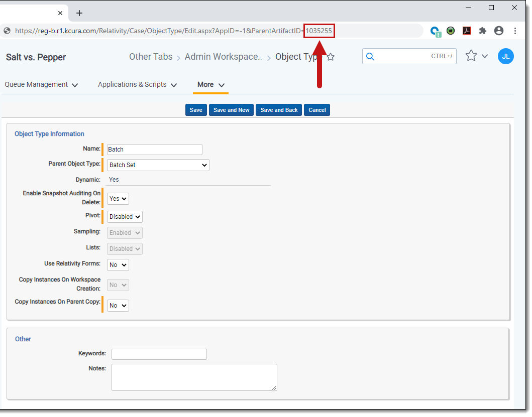Screen dimensions: 532x417
Task: Click into the Name text field
Action: (x=154, y=150)
